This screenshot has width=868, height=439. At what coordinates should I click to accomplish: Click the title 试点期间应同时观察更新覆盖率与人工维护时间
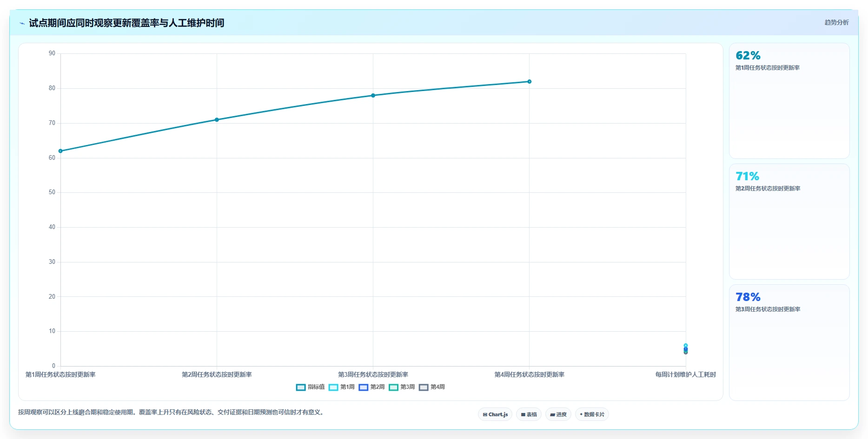tap(126, 23)
